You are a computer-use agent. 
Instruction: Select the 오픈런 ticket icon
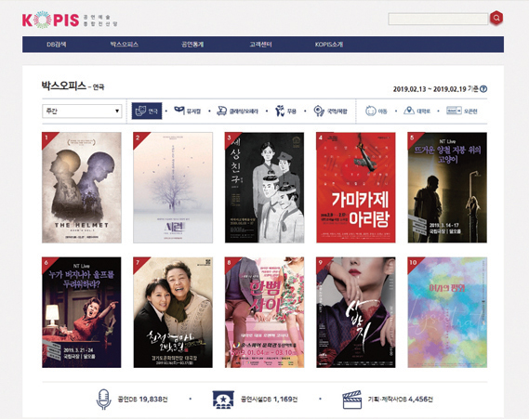point(454,111)
